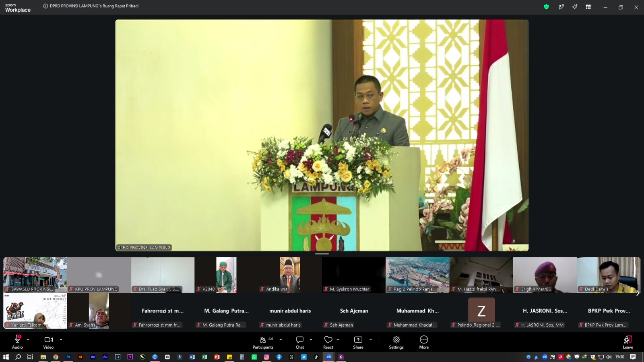644x362 pixels.
Task: Select M. Syukron Muchtar participant tile
Action: click(x=354, y=275)
